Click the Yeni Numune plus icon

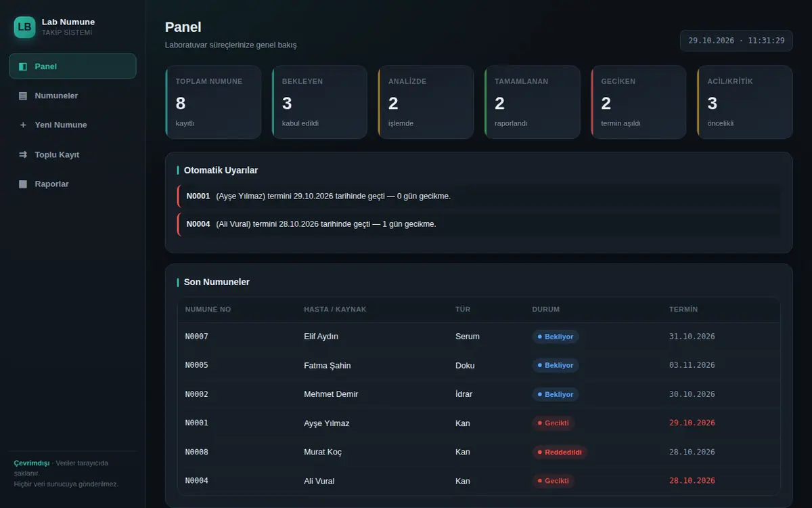[23, 125]
